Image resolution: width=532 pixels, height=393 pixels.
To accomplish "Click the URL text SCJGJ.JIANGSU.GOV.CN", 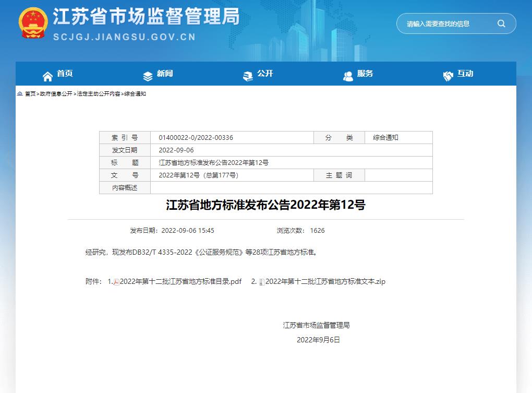I will point(125,37).
